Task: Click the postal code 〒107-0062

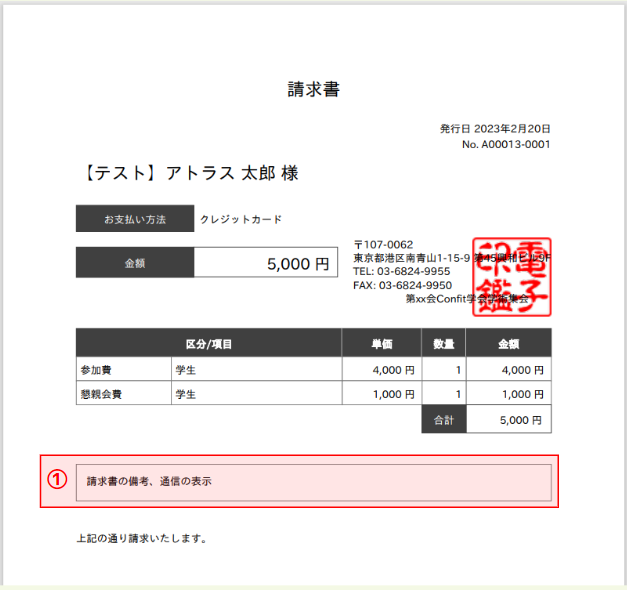Action: (x=383, y=244)
